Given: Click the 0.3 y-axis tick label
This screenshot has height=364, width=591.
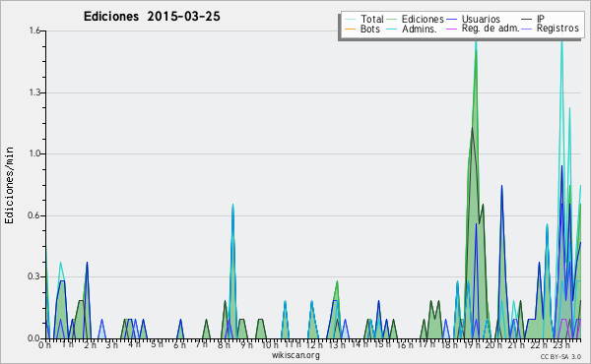Looking at the screenshot, I should (x=34, y=276).
